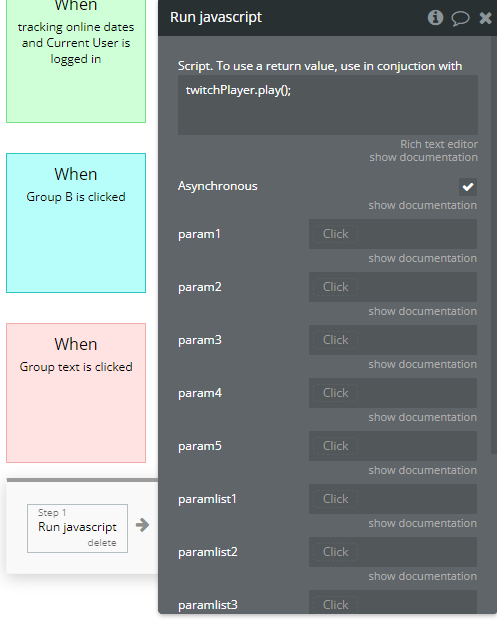Click the script text box with twitchPlayer.play()

328,105
